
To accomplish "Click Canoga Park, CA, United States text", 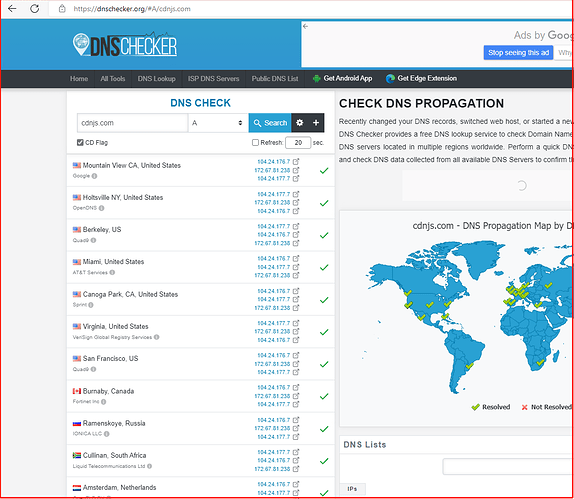I will click(130, 294).
